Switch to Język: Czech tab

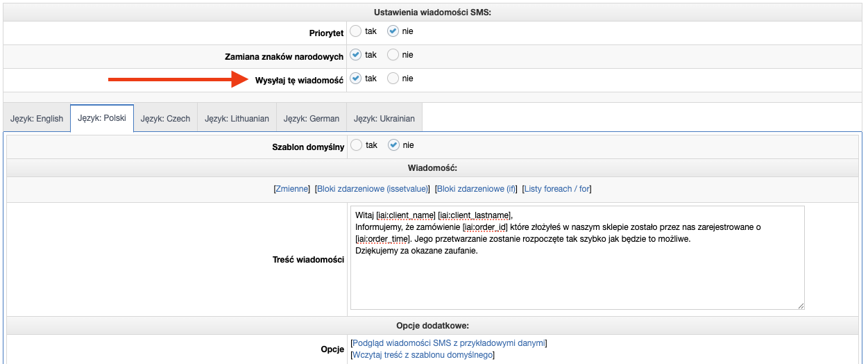tap(165, 119)
